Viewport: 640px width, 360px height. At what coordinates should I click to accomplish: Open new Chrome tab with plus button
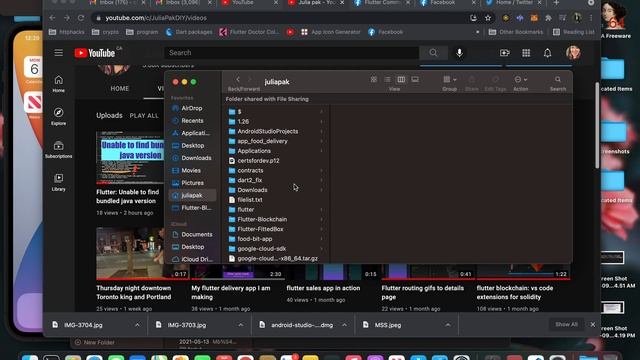tap(556, 3)
